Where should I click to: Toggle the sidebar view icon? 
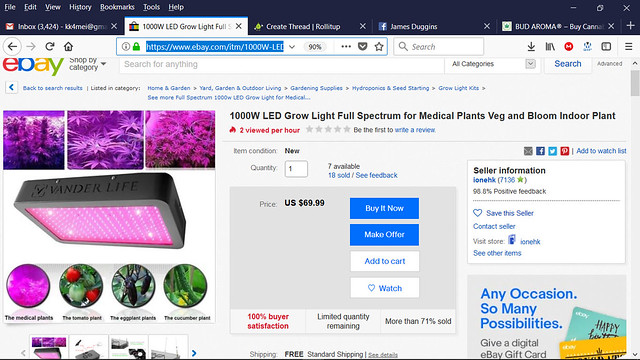tap(607, 47)
